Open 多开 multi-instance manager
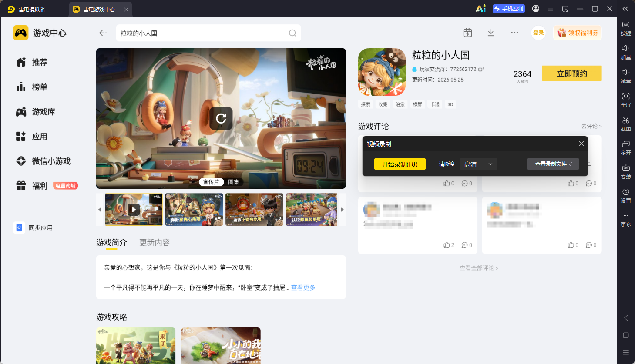 pos(626,148)
